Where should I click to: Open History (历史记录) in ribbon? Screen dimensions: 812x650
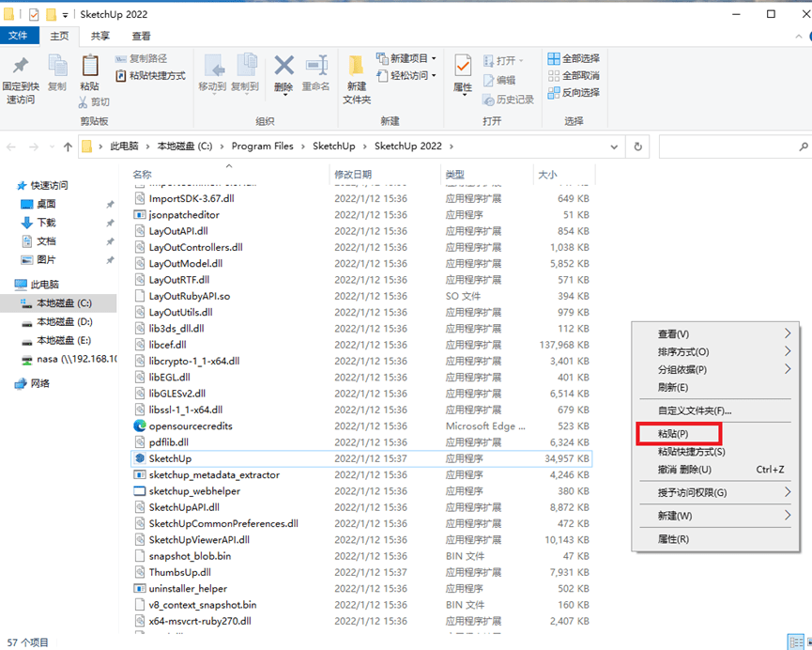pyautogui.click(x=508, y=99)
